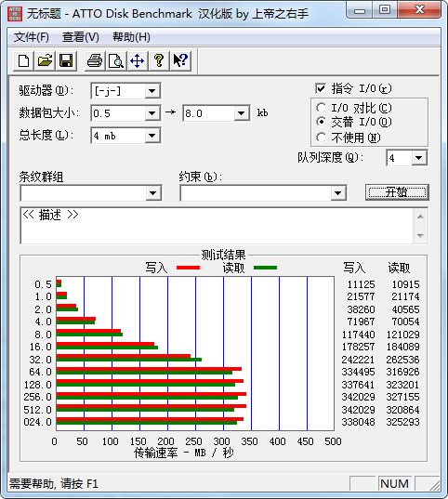Expand the 条纹群组 dropdown
Image resolution: width=448 pixels, height=499 pixels.
pos(153,193)
